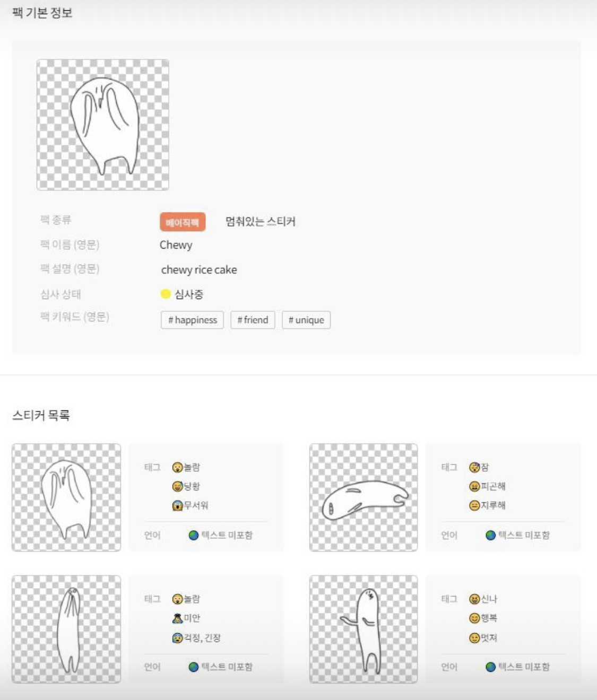Image resolution: width=597 pixels, height=700 pixels.
Task: Open the lying-down sleepy sticker thumbnail
Action: pyautogui.click(x=364, y=497)
